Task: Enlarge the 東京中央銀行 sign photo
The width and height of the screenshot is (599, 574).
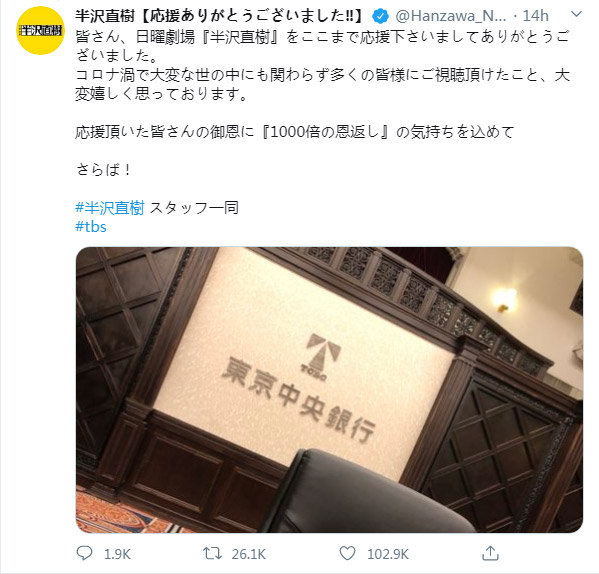Action: click(x=329, y=390)
